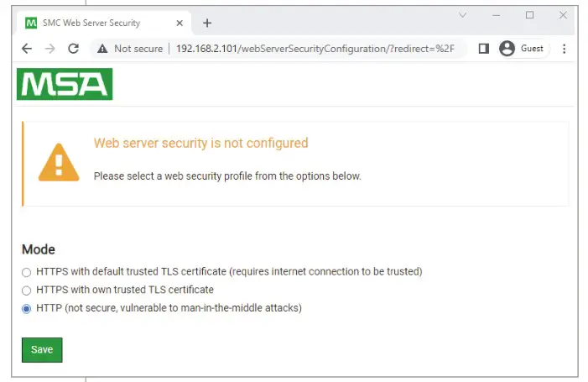Open a new browser tab
Viewport: 588px width, 382px height.
point(207,23)
